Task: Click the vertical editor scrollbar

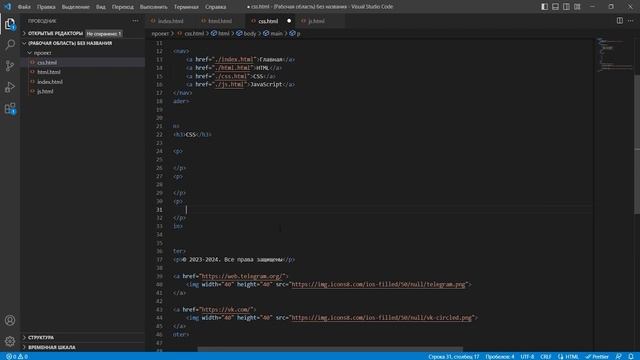Action: coord(637,143)
